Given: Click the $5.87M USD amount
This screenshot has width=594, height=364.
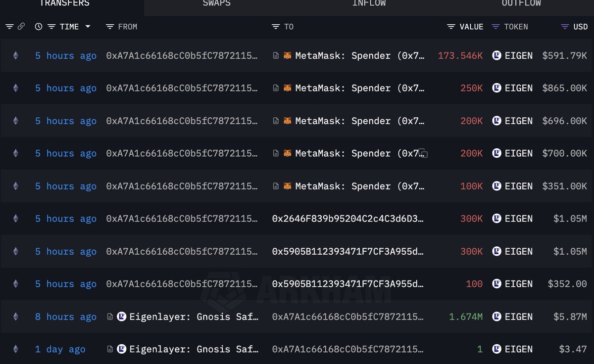Looking at the screenshot, I should click(570, 317).
